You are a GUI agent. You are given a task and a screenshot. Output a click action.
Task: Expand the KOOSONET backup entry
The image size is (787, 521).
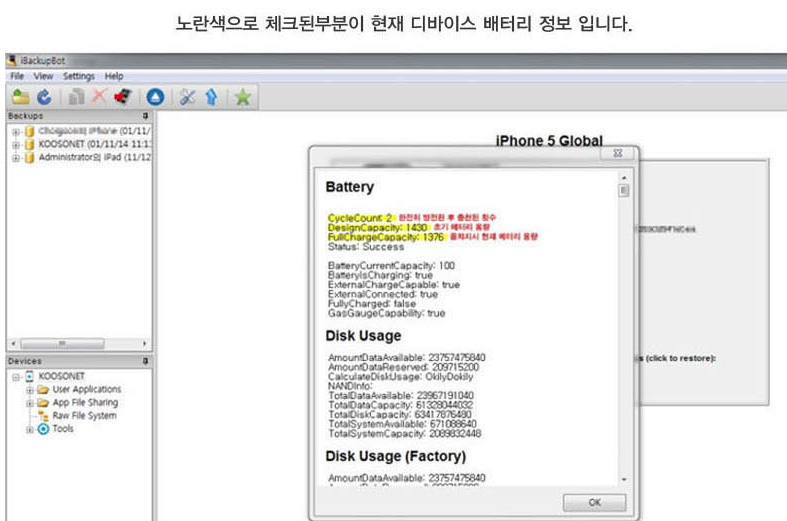tap(16, 145)
